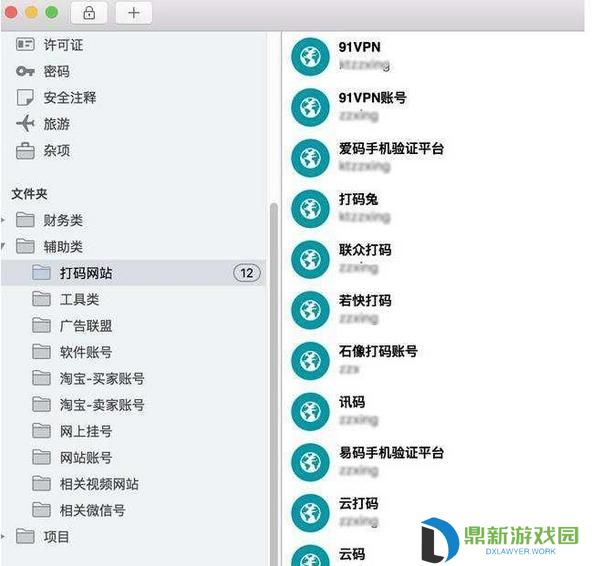Select the 广告联盟 folder label
600x566 pixels.
(86, 326)
